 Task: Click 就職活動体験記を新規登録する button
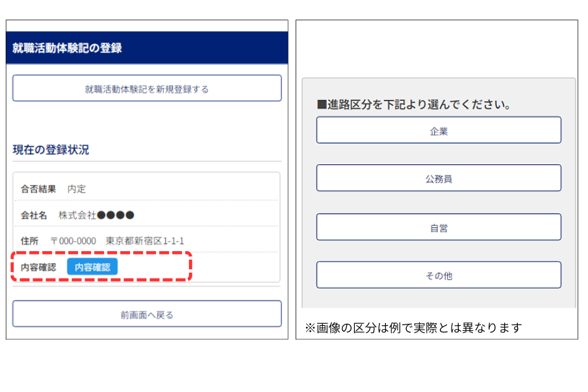[x=147, y=89]
